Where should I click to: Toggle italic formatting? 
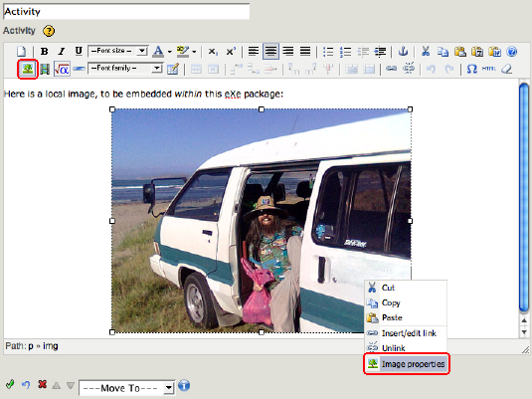(61, 52)
